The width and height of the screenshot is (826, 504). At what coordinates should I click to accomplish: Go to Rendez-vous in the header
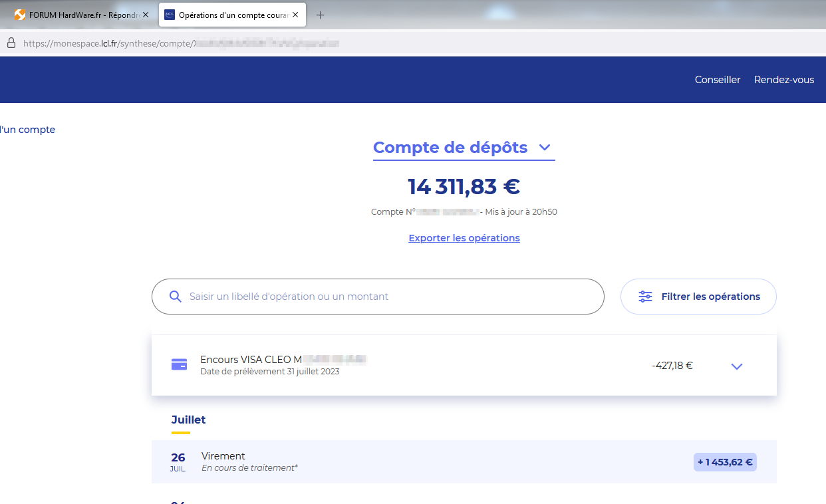pos(783,80)
